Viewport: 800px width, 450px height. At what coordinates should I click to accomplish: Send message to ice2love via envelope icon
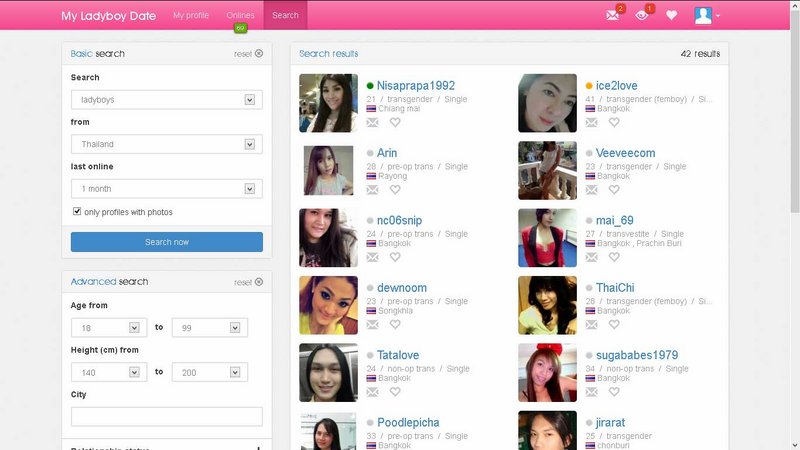pos(591,122)
